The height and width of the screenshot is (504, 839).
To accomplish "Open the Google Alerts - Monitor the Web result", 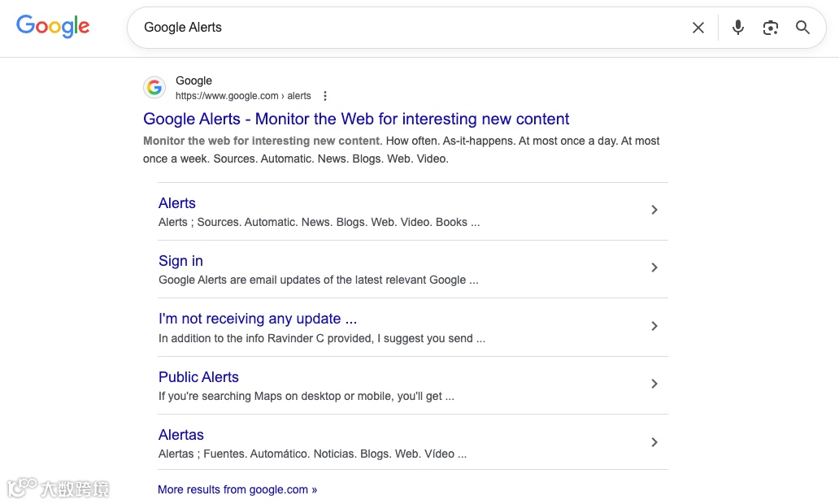I will pyautogui.click(x=356, y=119).
